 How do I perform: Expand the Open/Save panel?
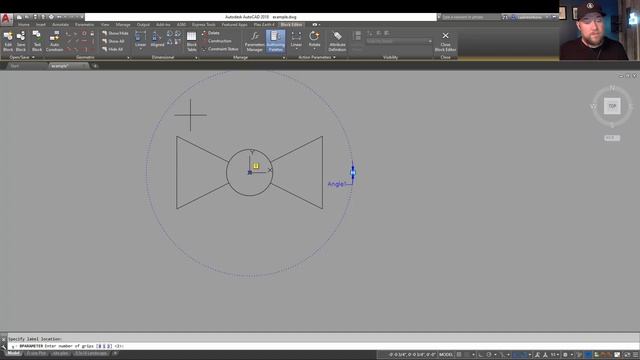[22, 58]
